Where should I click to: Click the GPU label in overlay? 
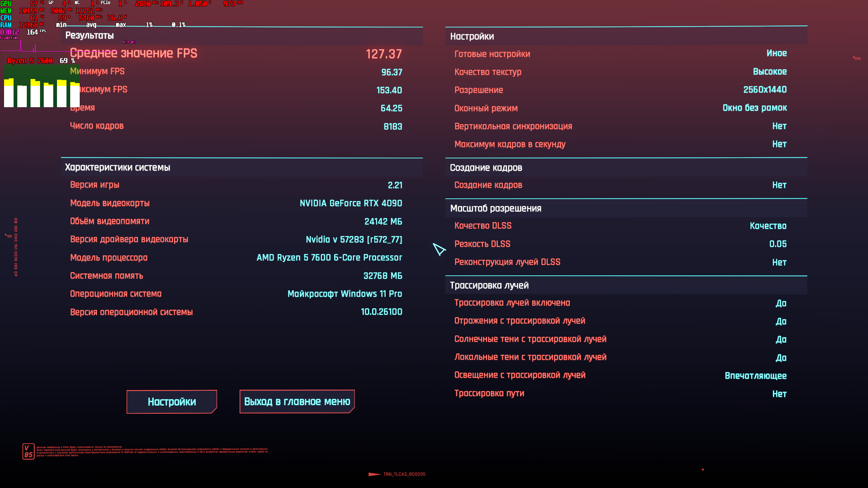[x=6, y=4]
